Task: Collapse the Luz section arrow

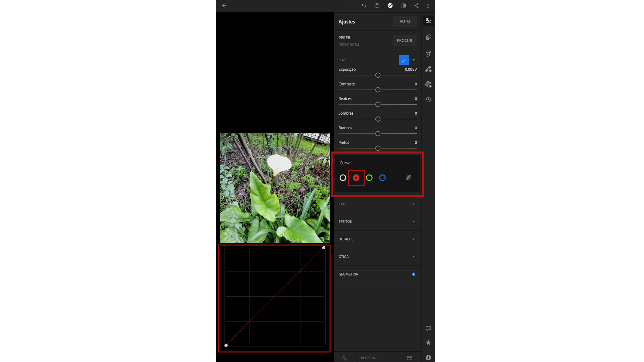Action: [414, 60]
